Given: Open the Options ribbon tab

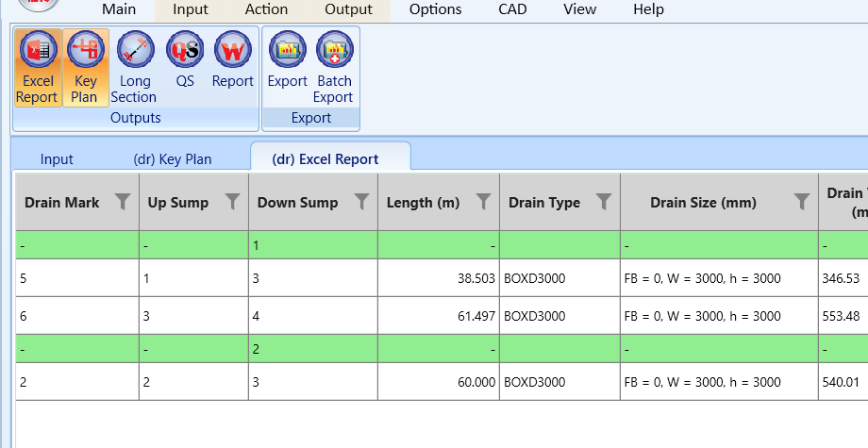Looking at the screenshot, I should pos(436,9).
